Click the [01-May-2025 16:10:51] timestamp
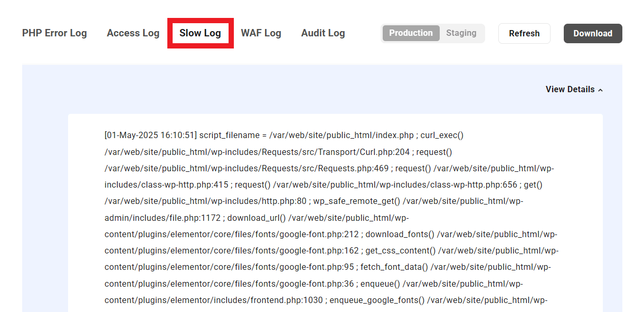644x312 pixels. click(150, 135)
